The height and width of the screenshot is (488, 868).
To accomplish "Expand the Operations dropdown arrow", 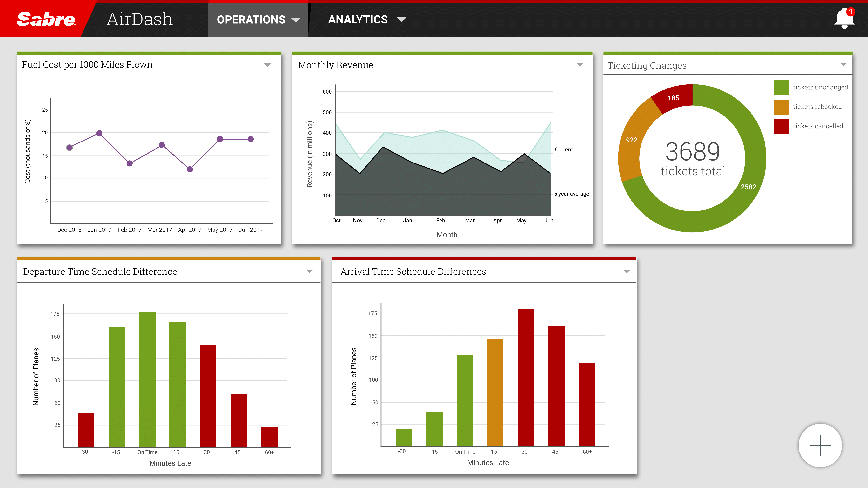I will point(296,20).
